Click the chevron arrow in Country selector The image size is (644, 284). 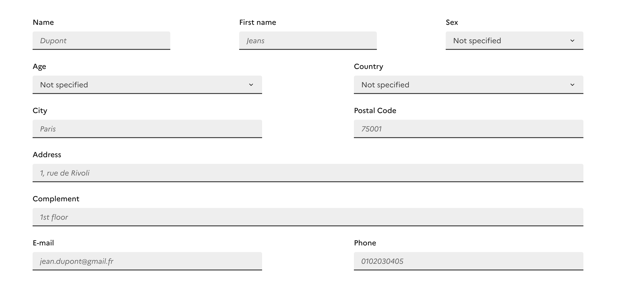tap(572, 85)
